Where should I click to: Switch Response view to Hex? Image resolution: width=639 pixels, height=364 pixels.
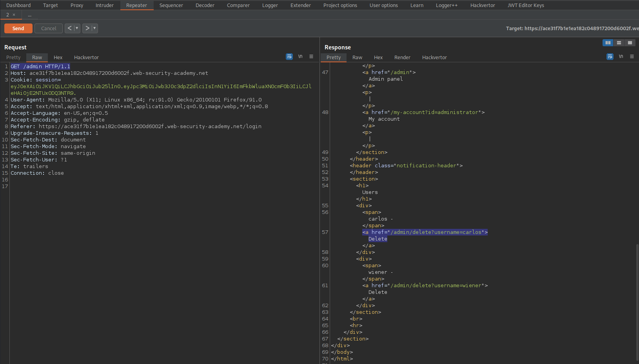tap(378, 57)
